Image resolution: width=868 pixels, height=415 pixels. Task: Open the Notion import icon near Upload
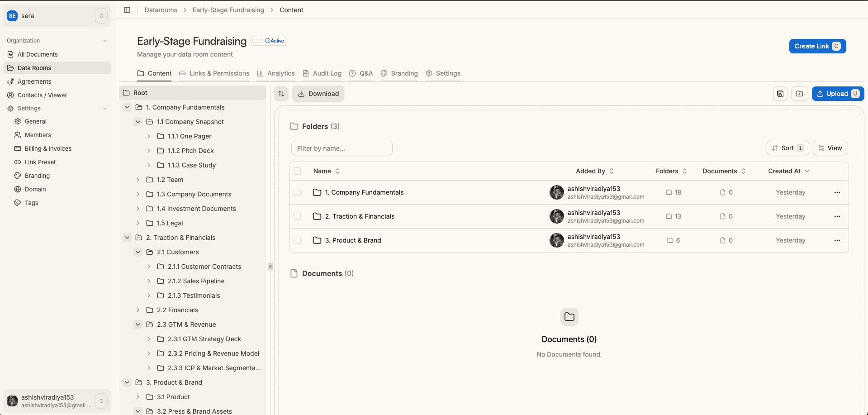780,94
